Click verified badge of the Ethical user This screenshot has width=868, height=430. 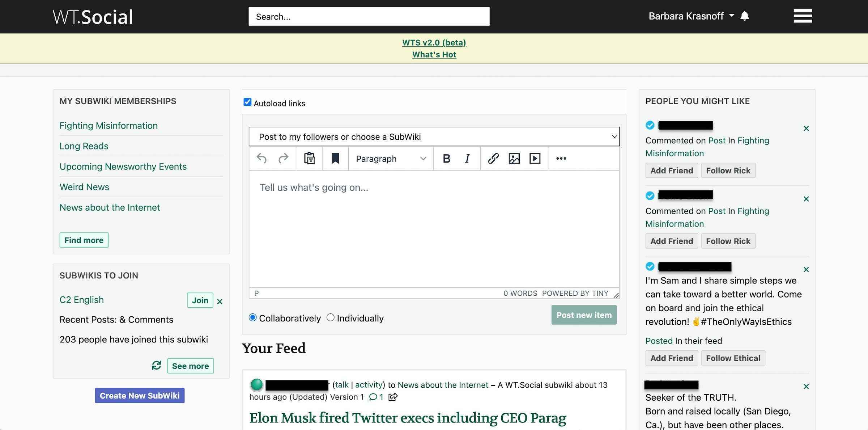(x=650, y=266)
